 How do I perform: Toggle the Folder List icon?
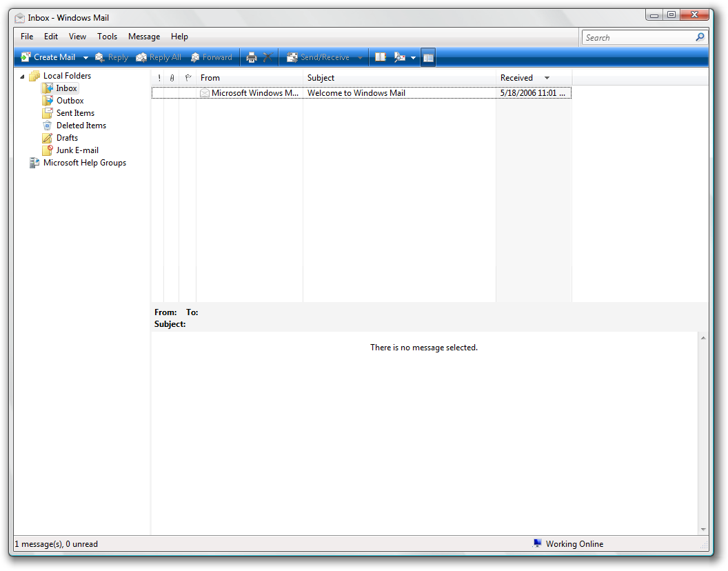coord(428,58)
